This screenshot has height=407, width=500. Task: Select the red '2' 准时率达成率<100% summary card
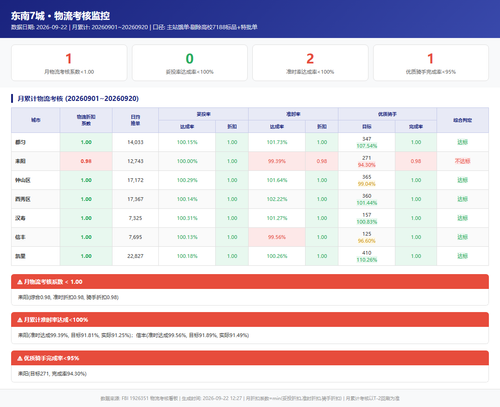tap(310, 63)
